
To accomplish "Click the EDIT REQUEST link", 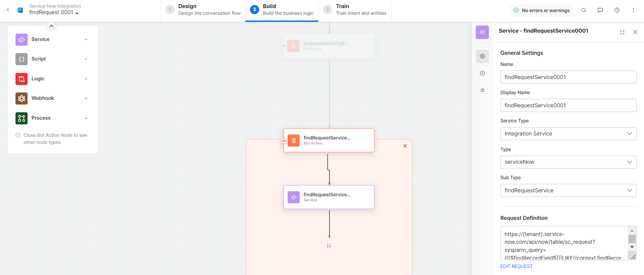I will coord(516,266).
